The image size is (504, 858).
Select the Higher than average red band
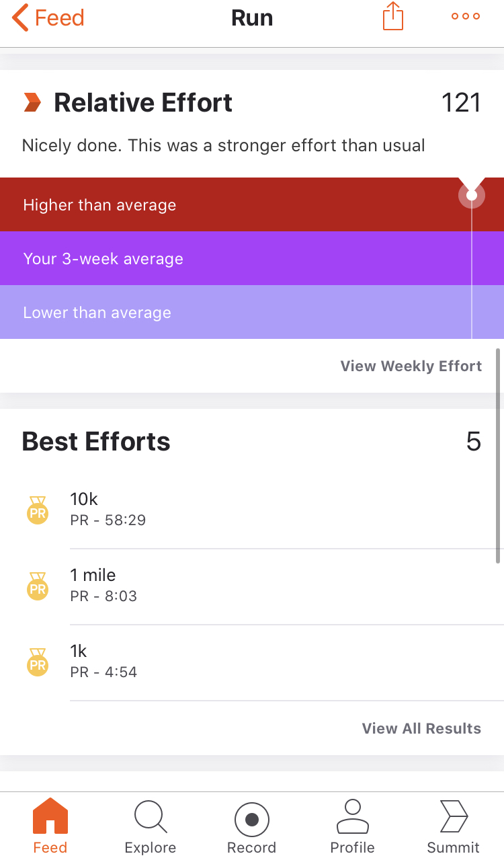228,204
